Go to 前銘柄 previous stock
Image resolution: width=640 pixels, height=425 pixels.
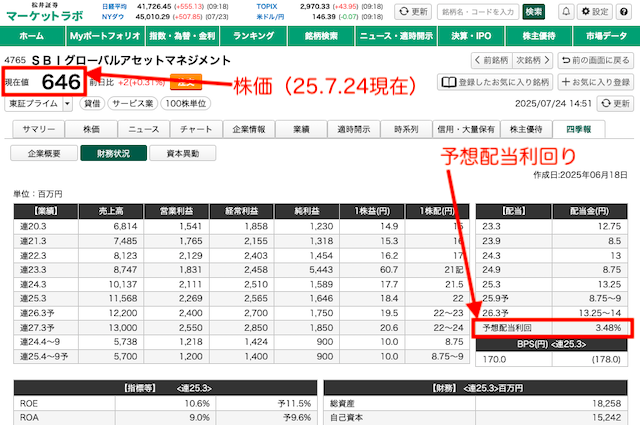(x=491, y=60)
